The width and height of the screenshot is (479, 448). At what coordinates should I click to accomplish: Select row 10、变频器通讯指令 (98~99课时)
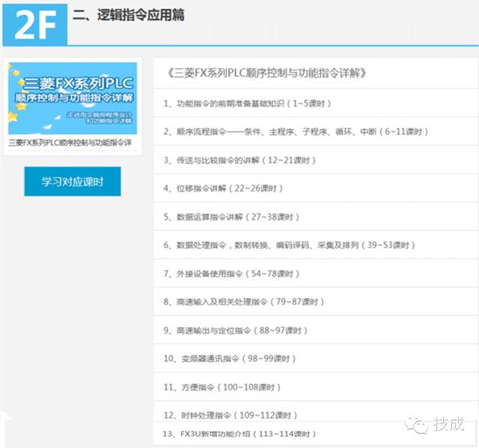[316, 358]
